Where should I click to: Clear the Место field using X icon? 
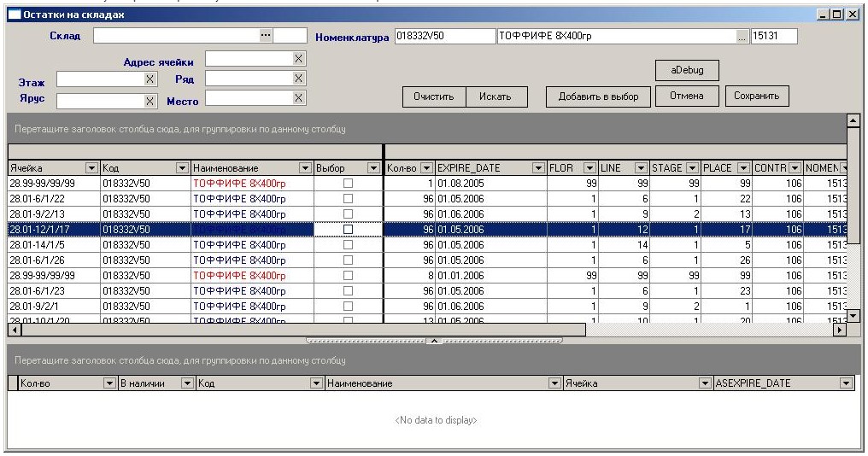click(x=298, y=98)
